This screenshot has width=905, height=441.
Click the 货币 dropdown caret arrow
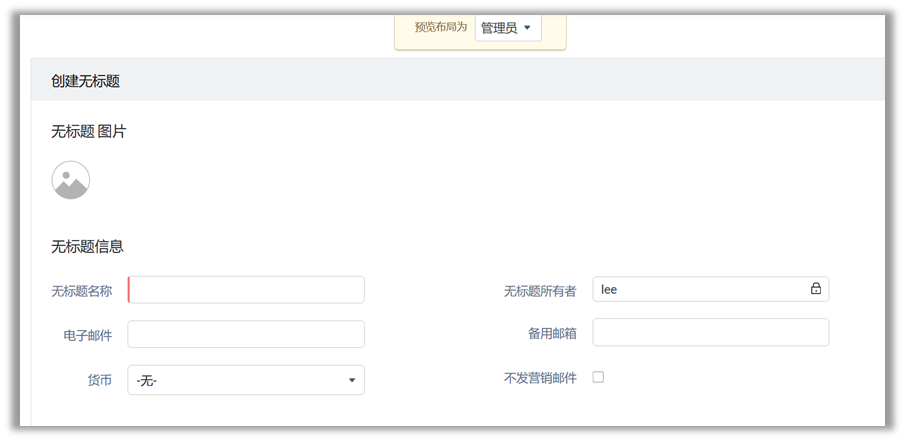click(351, 380)
